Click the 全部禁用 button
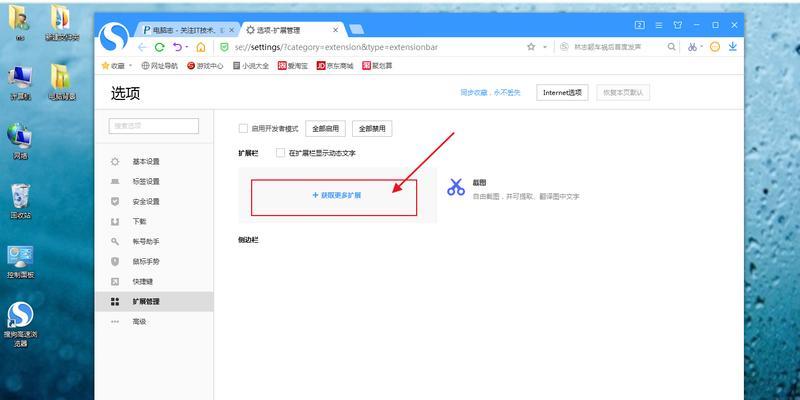 point(372,129)
